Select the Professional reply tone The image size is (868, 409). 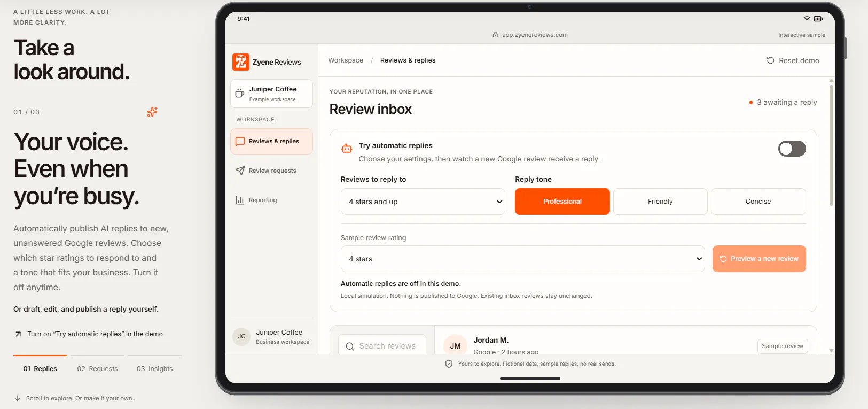(x=562, y=202)
